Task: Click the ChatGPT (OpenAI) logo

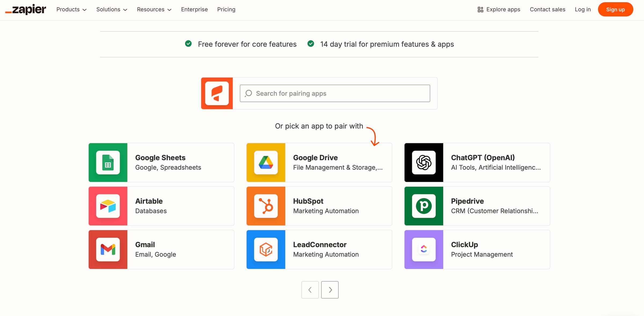Action: click(423, 162)
